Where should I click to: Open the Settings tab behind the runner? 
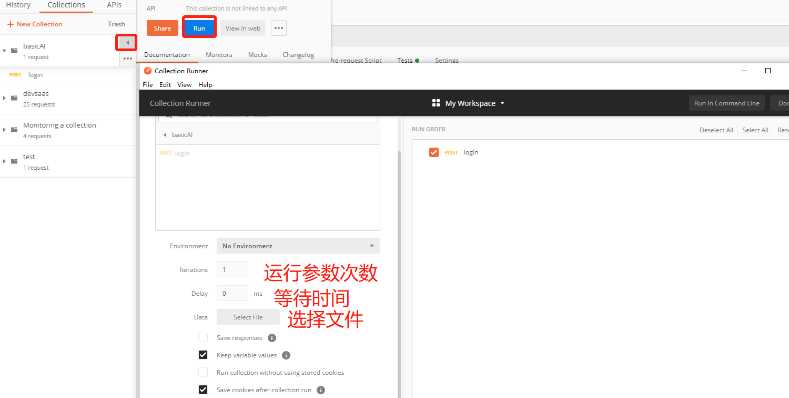pos(446,60)
